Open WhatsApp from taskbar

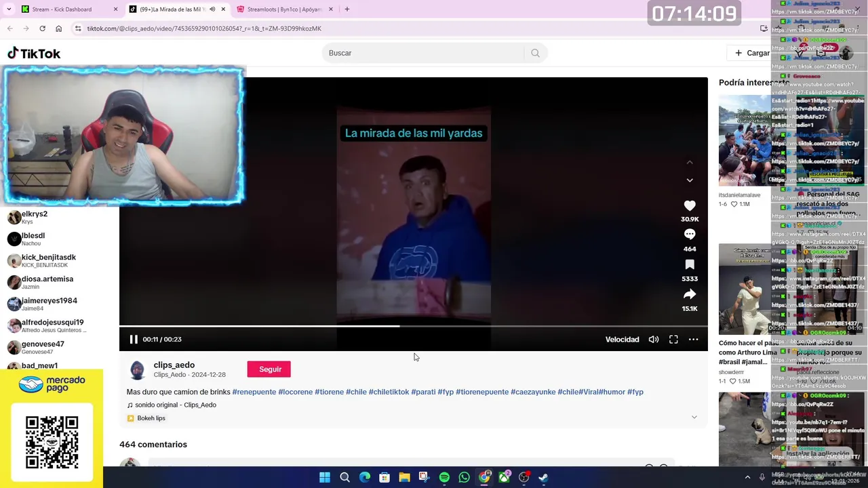point(464,478)
